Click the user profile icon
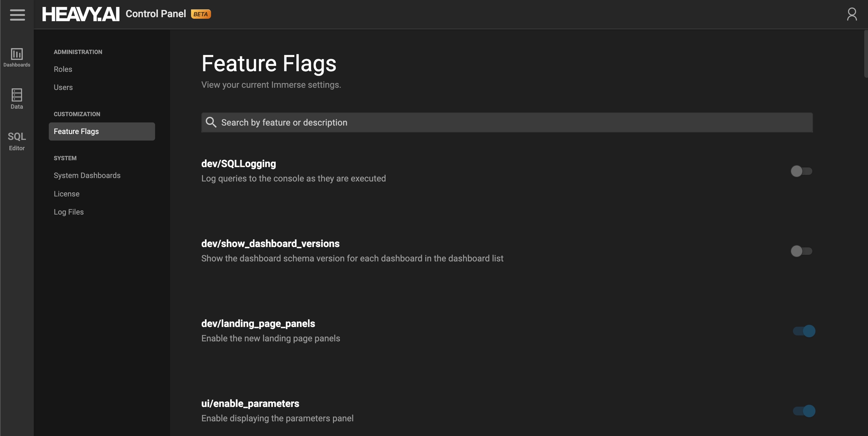Screen dimensions: 868x436 (x=851, y=14)
